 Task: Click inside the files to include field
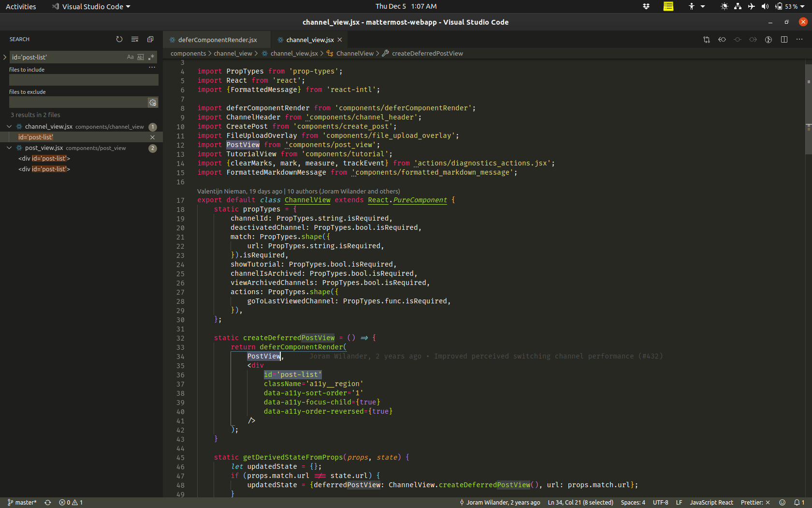[83, 80]
